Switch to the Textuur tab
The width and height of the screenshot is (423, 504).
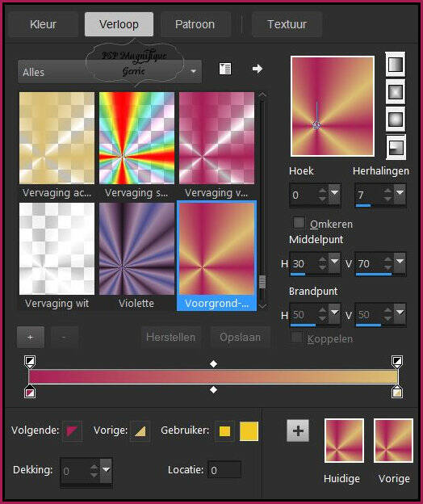click(287, 24)
